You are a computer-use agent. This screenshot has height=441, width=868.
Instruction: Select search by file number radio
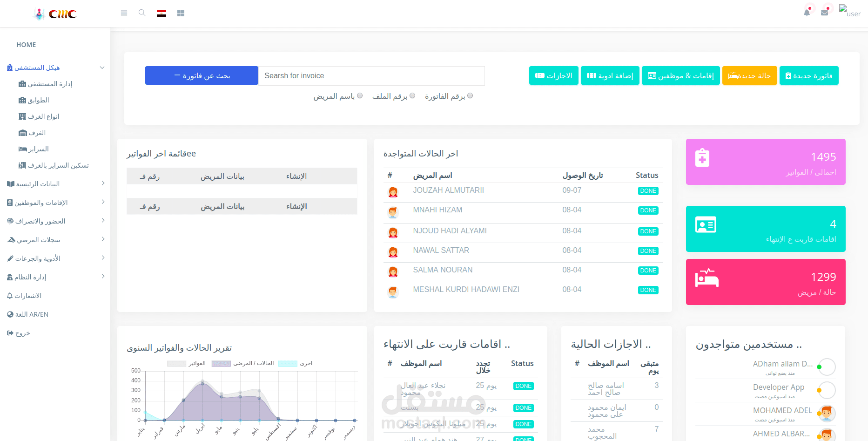(412, 95)
